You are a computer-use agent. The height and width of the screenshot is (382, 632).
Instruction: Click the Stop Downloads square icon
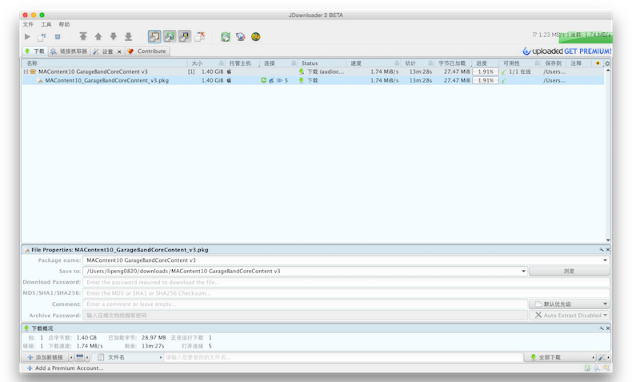[58, 37]
